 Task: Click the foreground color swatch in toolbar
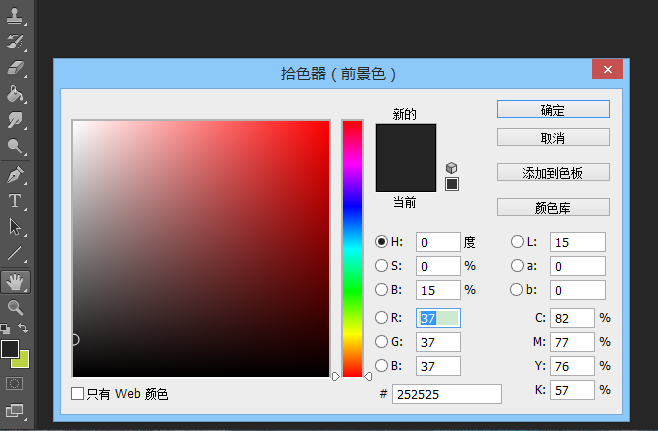tap(9, 349)
